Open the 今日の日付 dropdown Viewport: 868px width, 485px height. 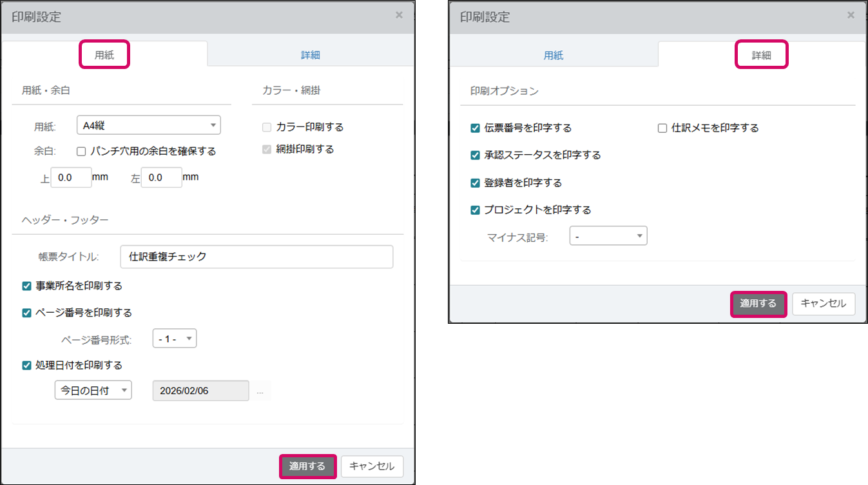point(93,390)
